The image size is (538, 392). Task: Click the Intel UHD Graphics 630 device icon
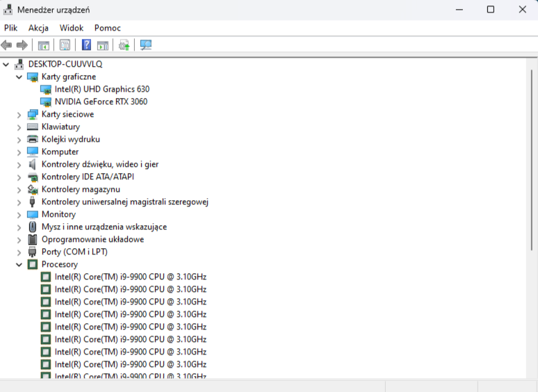tap(46, 90)
